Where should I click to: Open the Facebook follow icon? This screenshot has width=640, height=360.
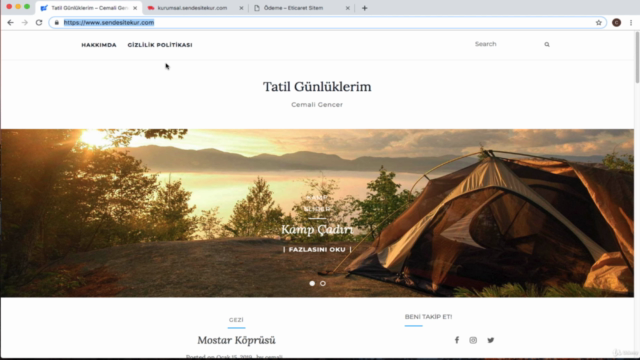(x=457, y=340)
